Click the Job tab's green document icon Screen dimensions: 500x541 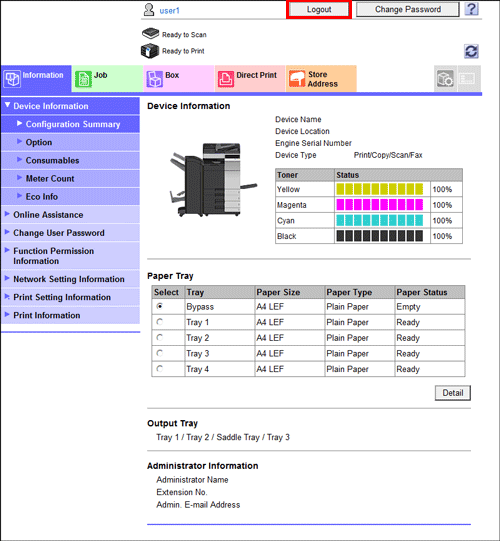(83, 79)
